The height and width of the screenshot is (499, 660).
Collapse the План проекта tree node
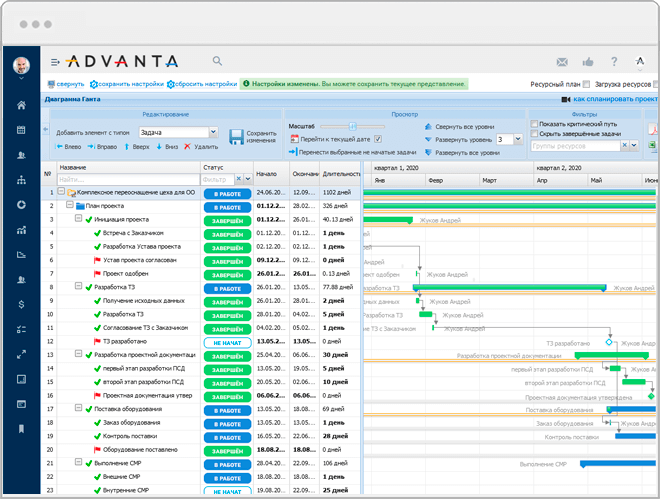(70, 205)
